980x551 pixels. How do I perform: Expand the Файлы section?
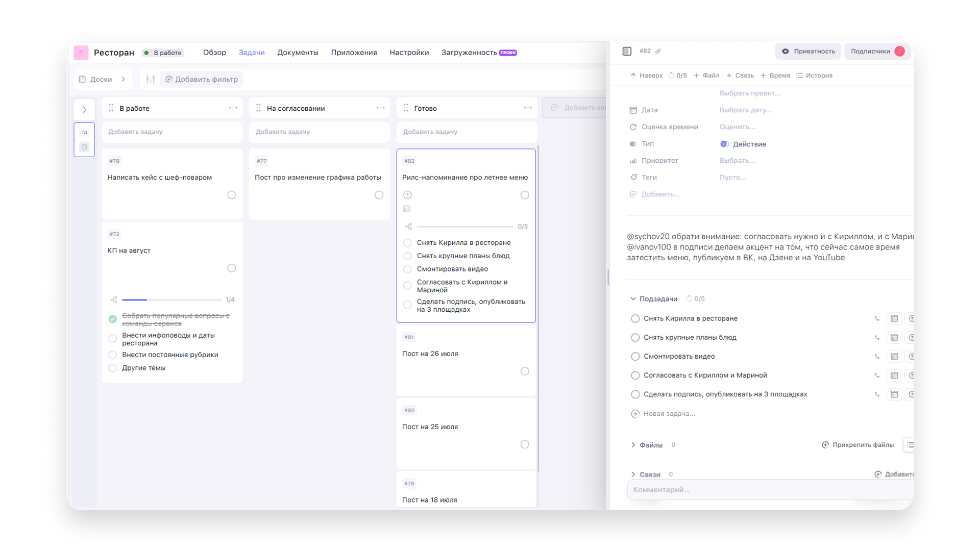pyautogui.click(x=633, y=445)
